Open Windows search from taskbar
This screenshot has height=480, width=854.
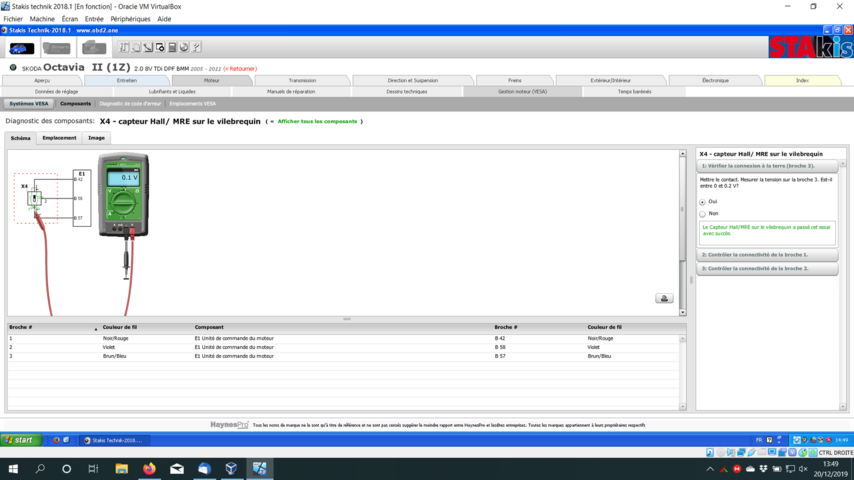coord(40,469)
